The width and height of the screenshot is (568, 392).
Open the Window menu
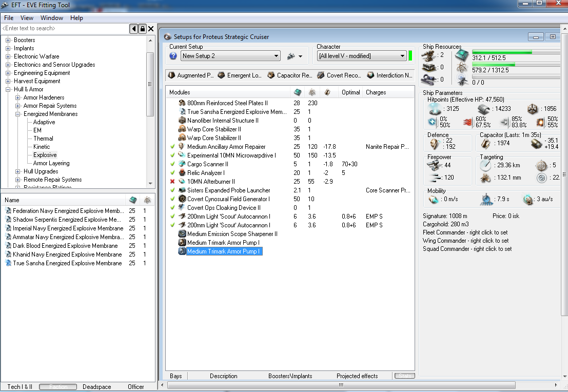[52, 18]
